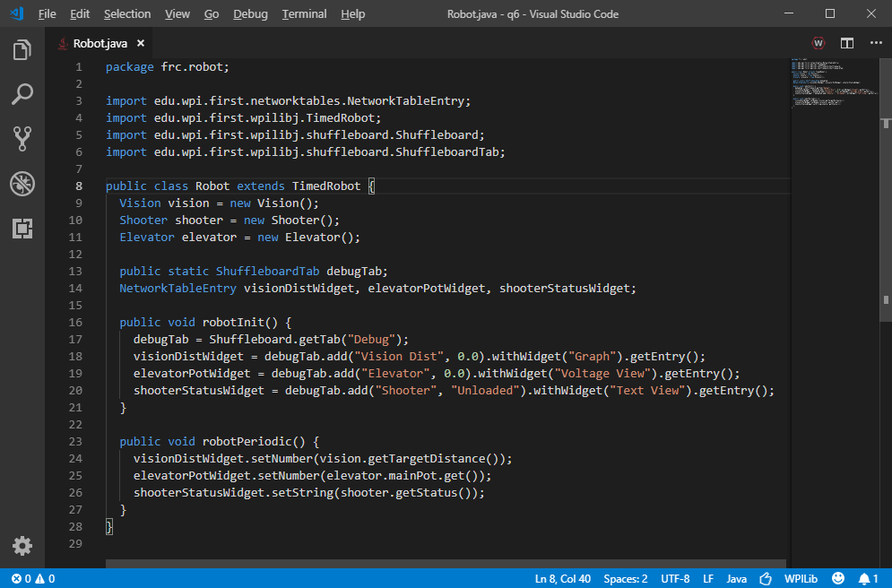Change indentation via Spaces: 2
Viewport: 892px width, 588px height.
[x=625, y=579]
